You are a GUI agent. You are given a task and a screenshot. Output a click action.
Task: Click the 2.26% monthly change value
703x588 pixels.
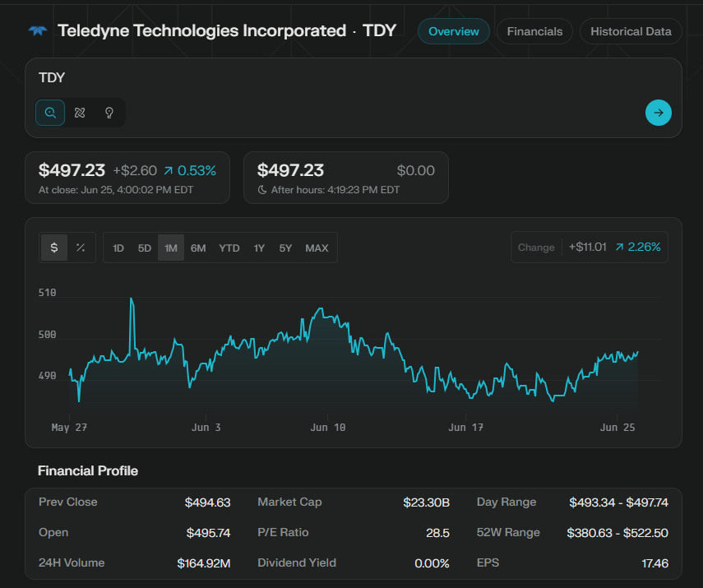(x=645, y=248)
